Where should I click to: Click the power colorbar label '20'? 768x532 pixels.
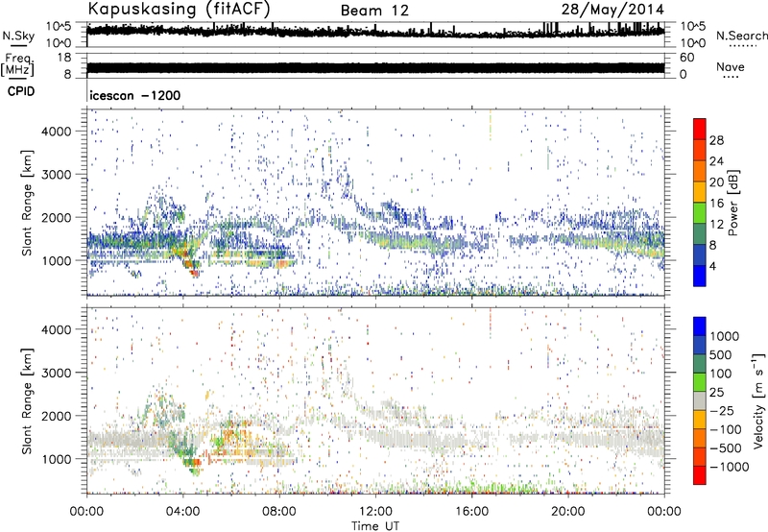click(x=716, y=182)
